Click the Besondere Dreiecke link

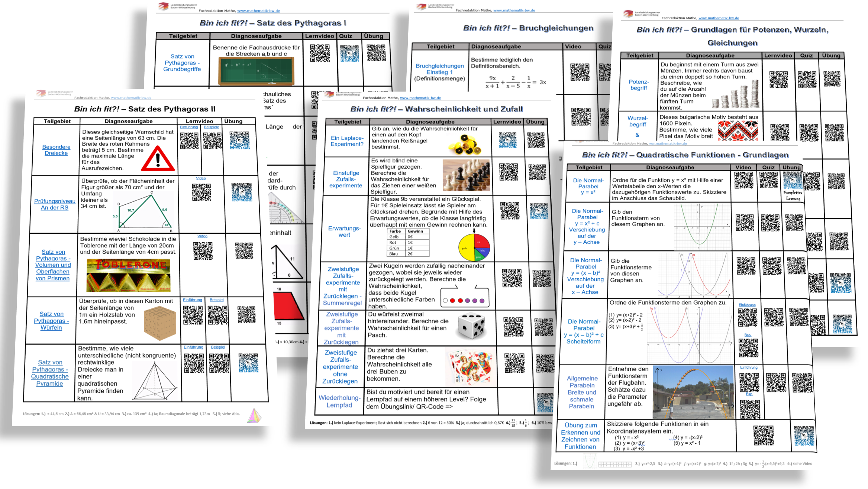point(56,150)
